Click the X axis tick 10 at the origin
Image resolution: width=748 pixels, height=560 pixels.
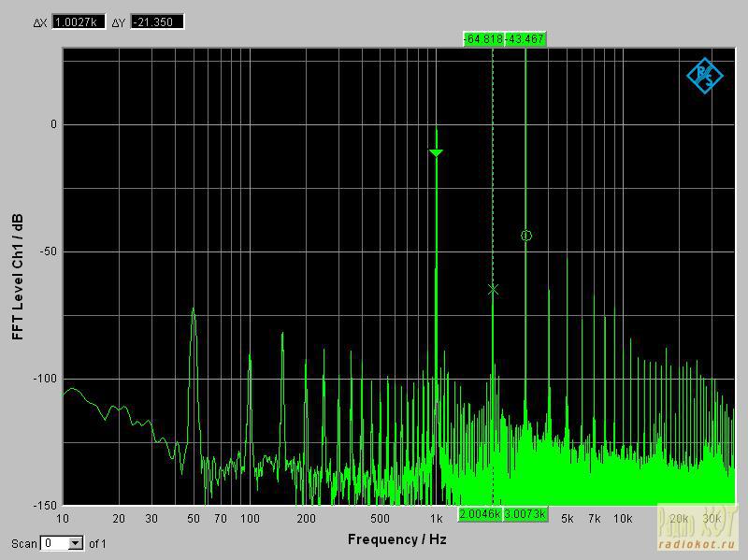click(x=63, y=519)
